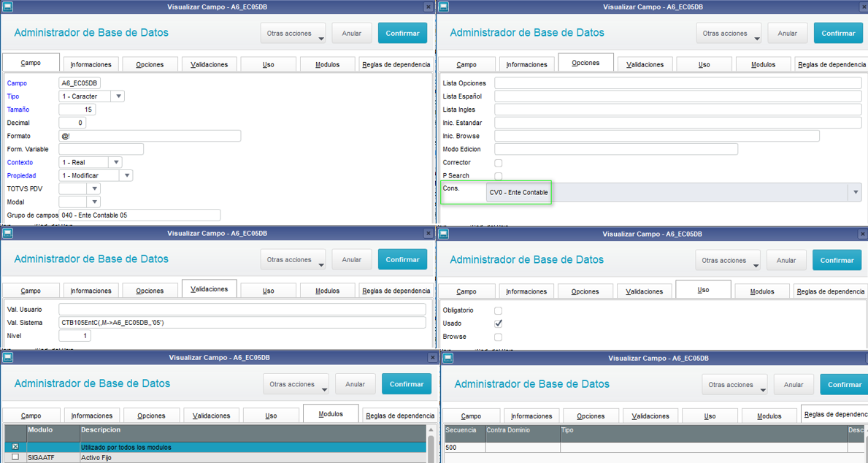Switch to Modulos tab in the Uso-tab window

[762, 291]
